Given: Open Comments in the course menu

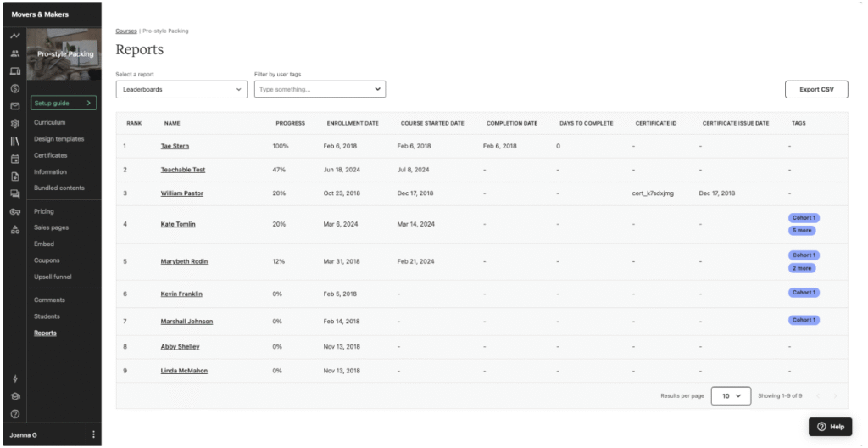Looking at the screenshot, I should coord(49,300).
